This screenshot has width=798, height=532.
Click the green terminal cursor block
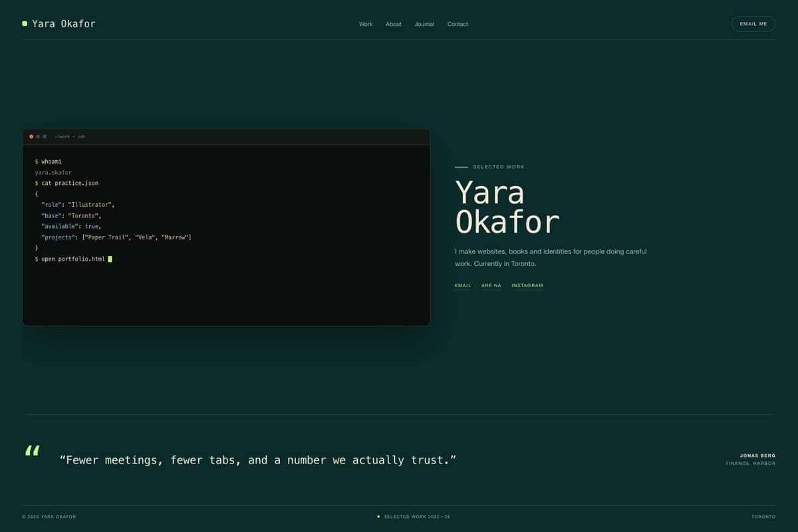tap(110, 259)
